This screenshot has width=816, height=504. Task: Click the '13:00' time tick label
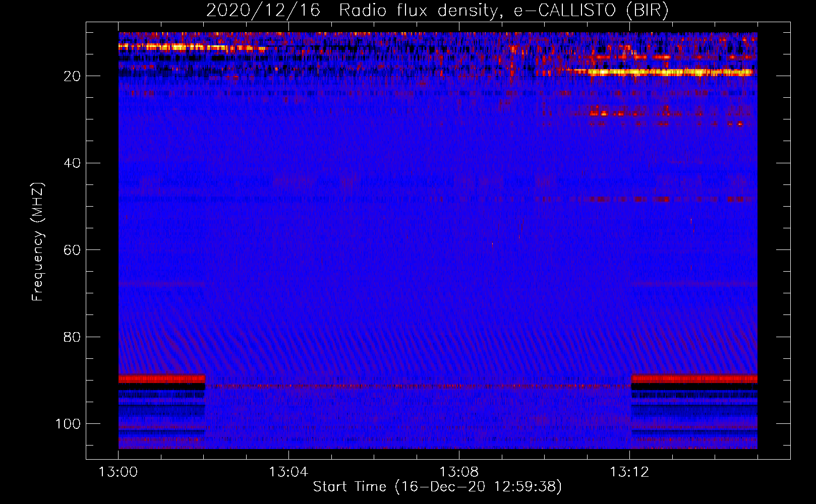pos(118,472)
